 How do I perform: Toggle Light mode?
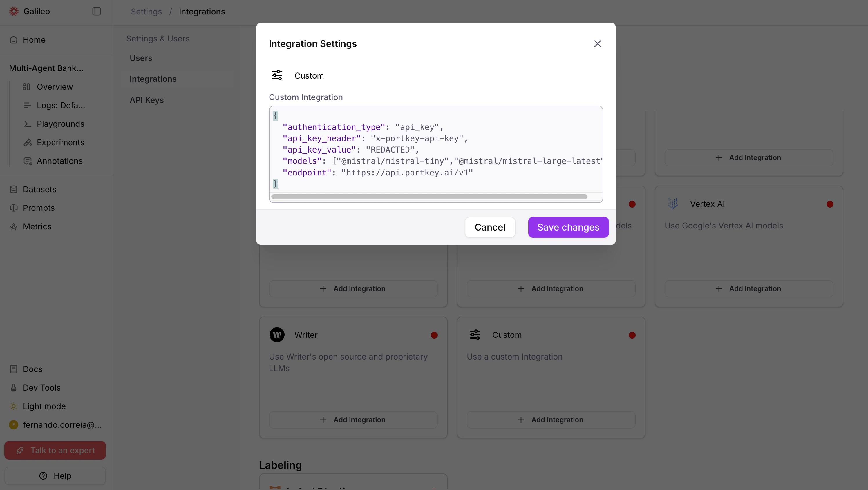click(13, 406)
